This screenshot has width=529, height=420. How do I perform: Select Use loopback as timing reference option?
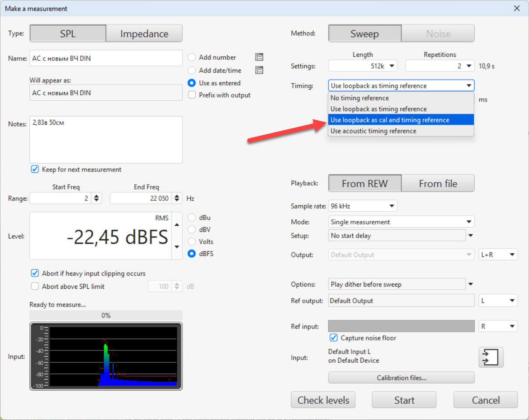[401, 109]
